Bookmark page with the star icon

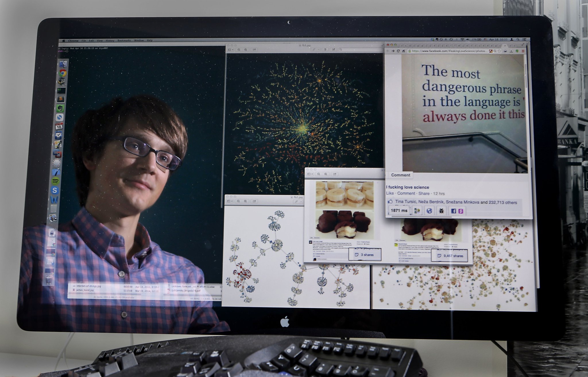click(499, 51)
